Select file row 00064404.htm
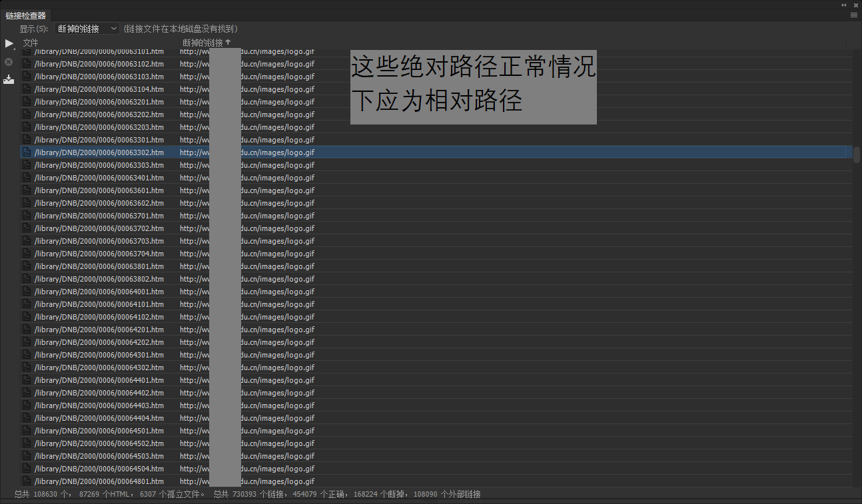Image resolution: width=862 pixels, height=504 pixels. click(436, 418)
